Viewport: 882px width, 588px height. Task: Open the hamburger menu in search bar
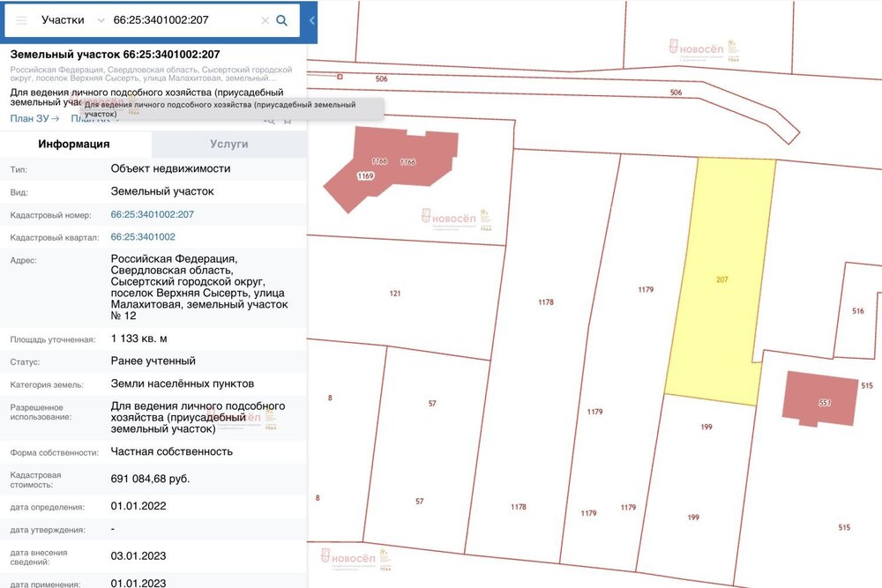click(21, 21)
